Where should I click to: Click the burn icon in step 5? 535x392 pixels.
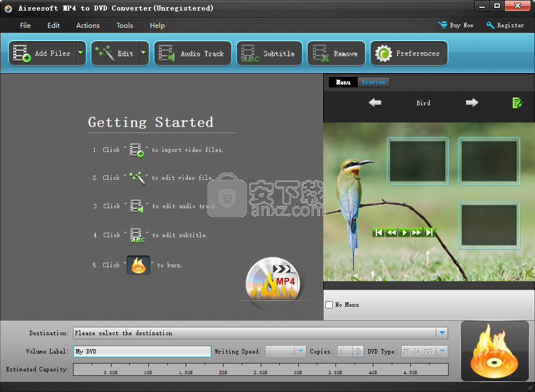(x=138, y=265)
